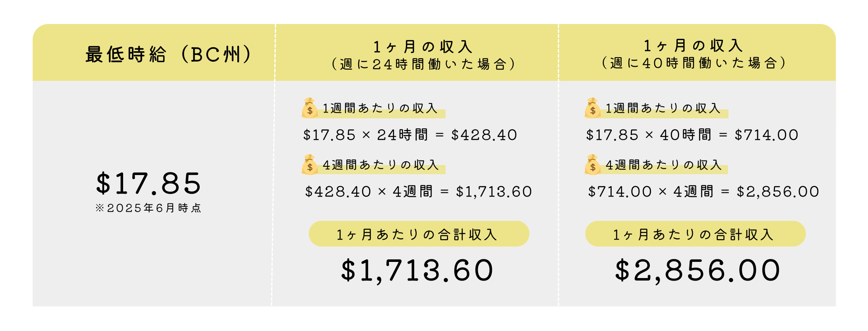Click money bag icon beside 4週間あたりの収入 in 40時間 column
Viewport: 868px width, 331px height.
pyautogui.click(x=592, y=165)
